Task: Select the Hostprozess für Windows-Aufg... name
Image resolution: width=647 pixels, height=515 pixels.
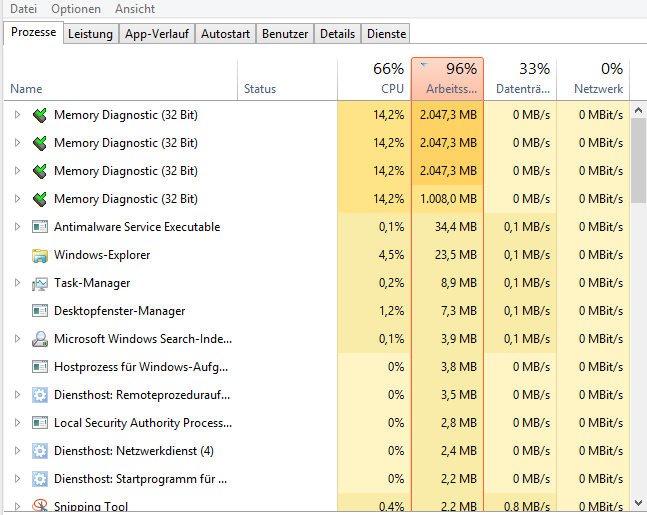Action: pos(141,367)
